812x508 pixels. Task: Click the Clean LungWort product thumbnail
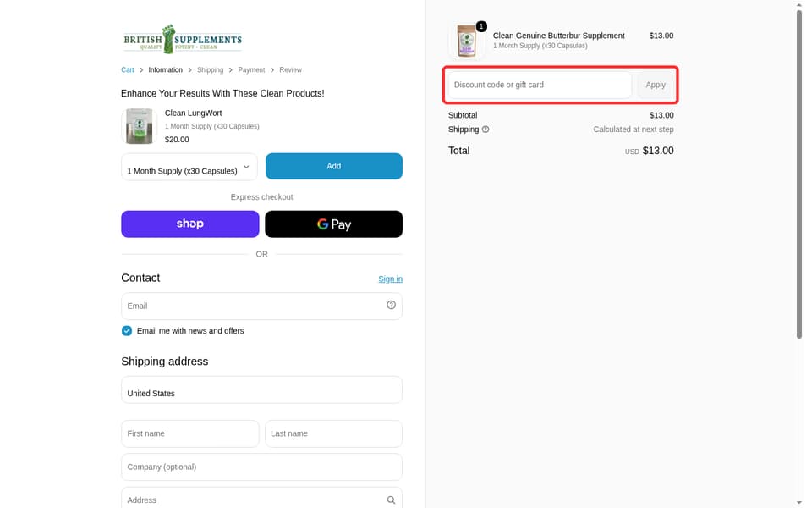140,126
